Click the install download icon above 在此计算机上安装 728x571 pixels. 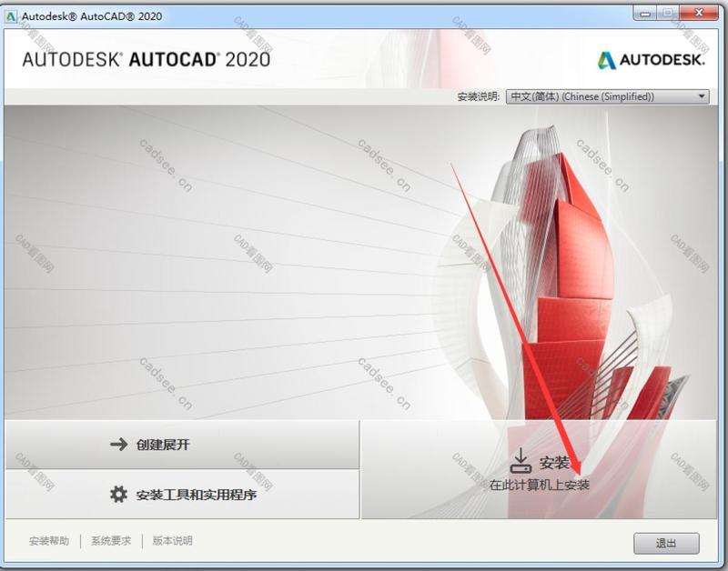coord(521,461)
